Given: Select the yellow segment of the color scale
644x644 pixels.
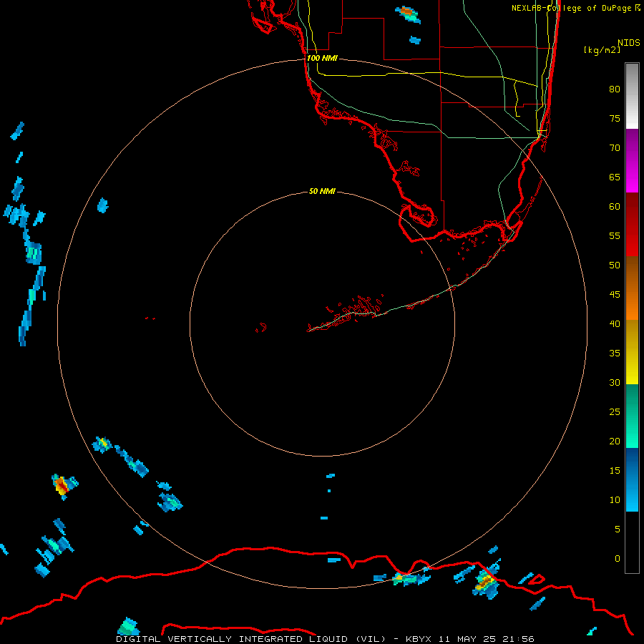Looking at the screenshot, I should (632, 352).
